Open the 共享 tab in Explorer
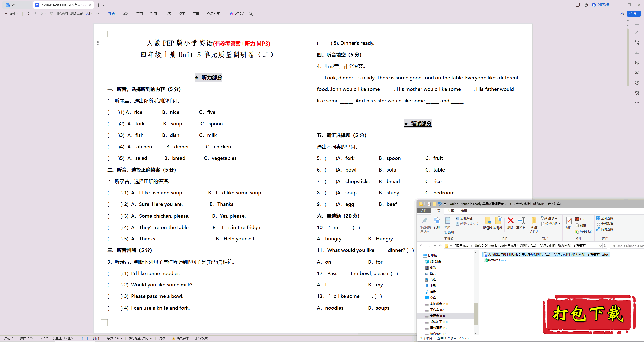This screenshot has width=644, height=342. [x=451, y=211]
